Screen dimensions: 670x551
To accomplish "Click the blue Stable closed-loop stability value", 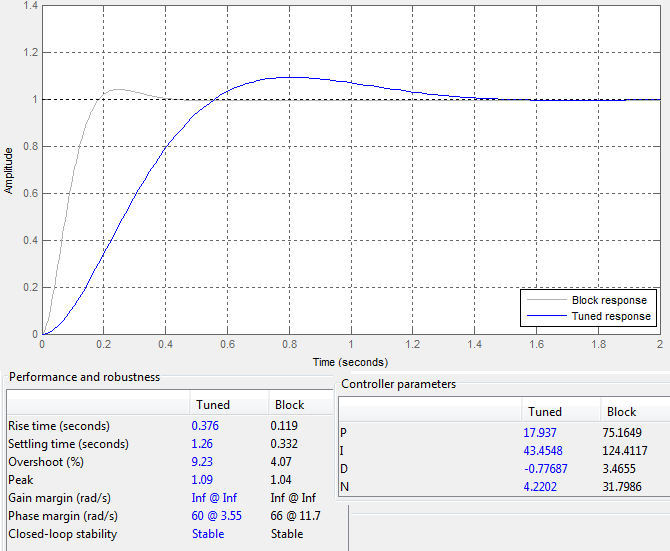I will tap(207, 534).
